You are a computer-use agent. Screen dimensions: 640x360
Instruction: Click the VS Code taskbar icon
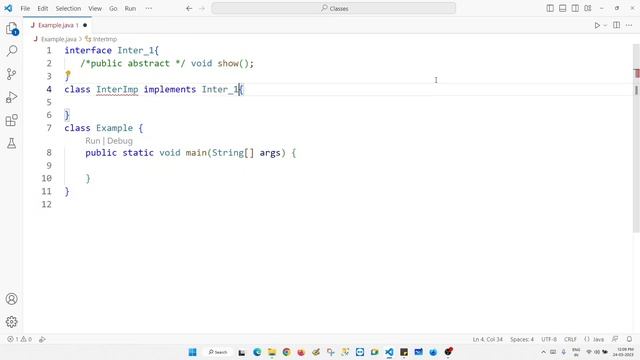389,352
